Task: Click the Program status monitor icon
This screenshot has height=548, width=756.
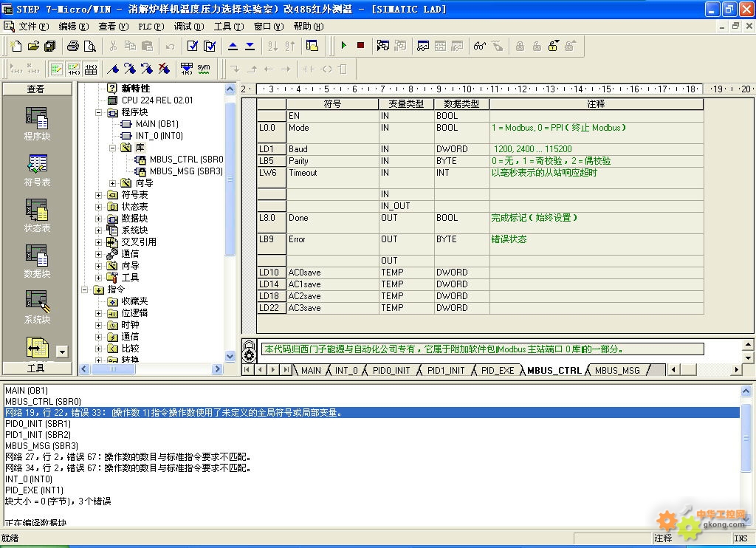Action: (x=383, y=46)
